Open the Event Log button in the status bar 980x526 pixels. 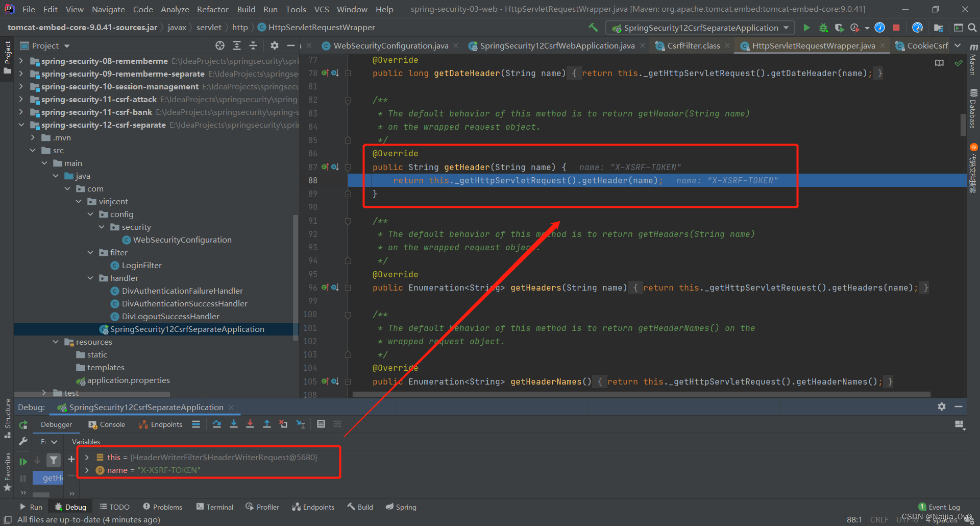click(x=939, y=507)
